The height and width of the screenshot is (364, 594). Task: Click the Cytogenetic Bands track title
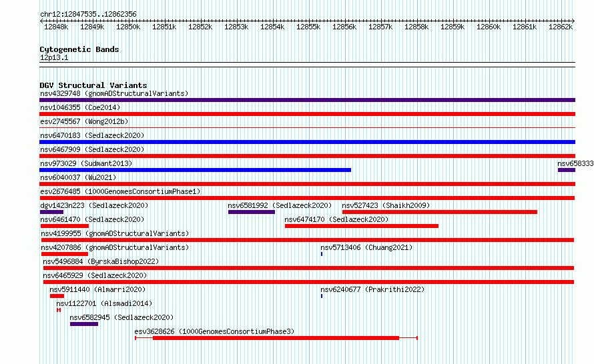(x=79, y=49)
